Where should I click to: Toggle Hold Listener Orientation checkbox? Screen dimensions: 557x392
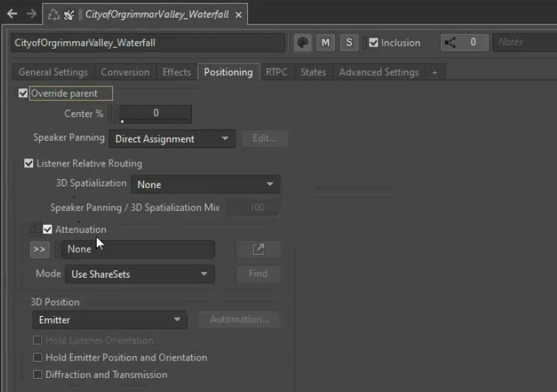click(38, 340)
